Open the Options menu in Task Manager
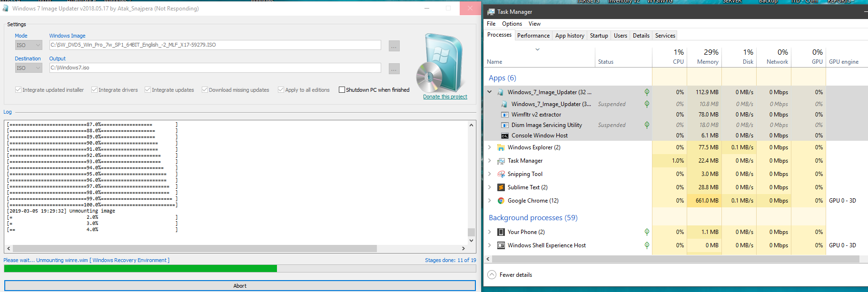The image size is (868, 292). (512, 24)
